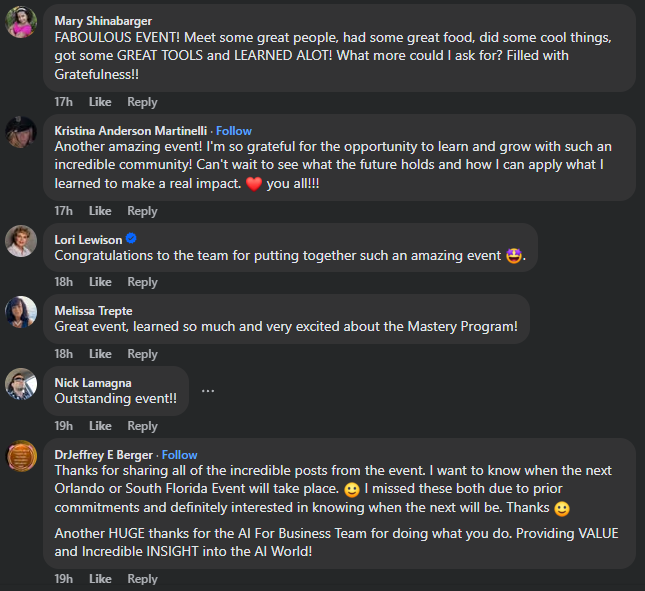This screenshot has height=591, width=645.
Task: Click Nick Lamagna's avatar
Action: coord(21,384)
